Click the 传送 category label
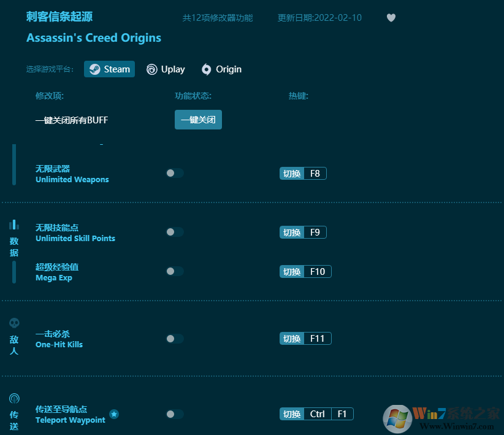Viewport: 504px width, 435px height. tap(14, 420)
